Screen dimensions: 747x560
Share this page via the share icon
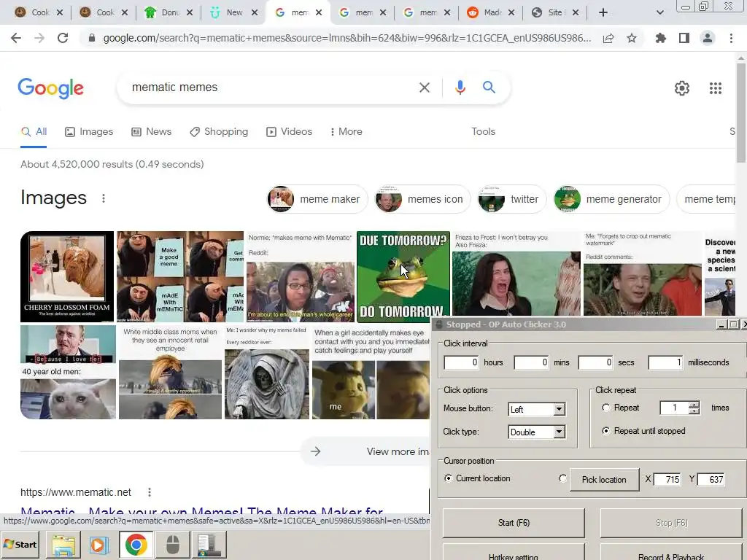tap(608, 38)
